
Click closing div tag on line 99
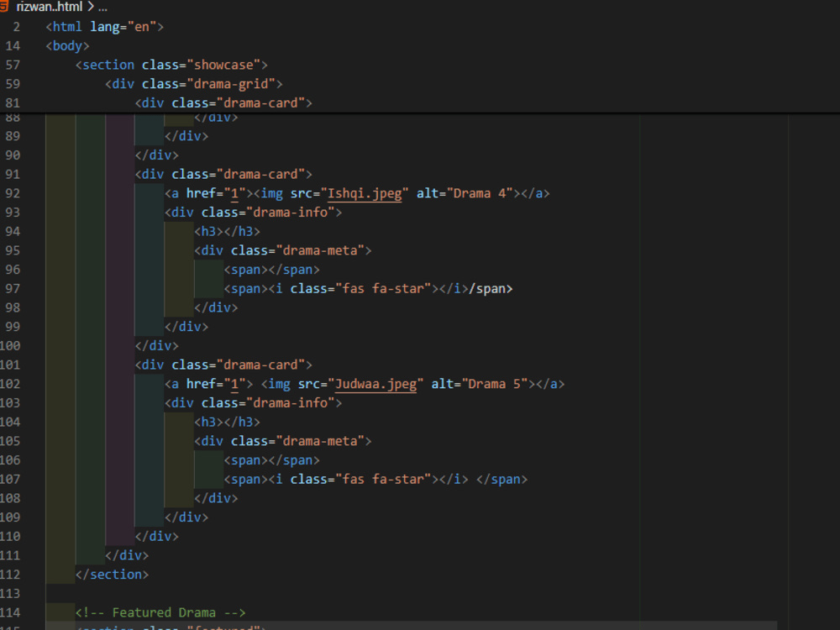(186, 327)
